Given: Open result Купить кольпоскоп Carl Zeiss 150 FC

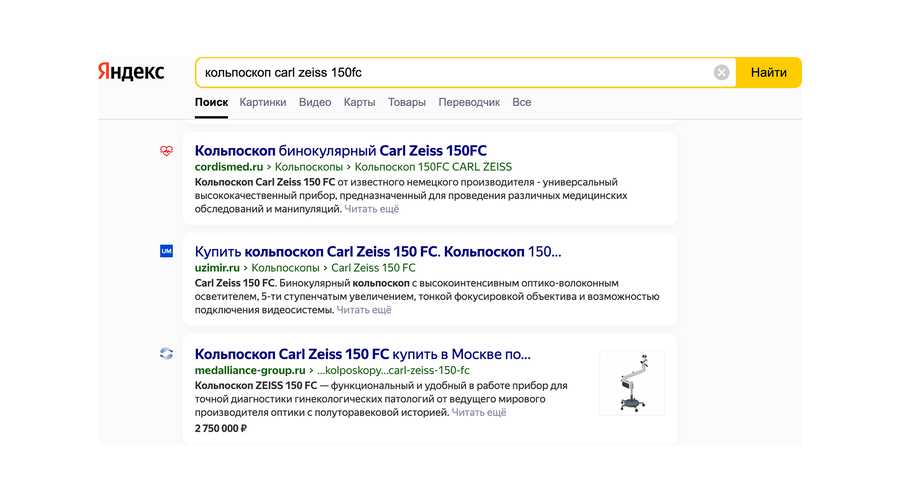Looking at the screenshot, I should coord(378,251).
